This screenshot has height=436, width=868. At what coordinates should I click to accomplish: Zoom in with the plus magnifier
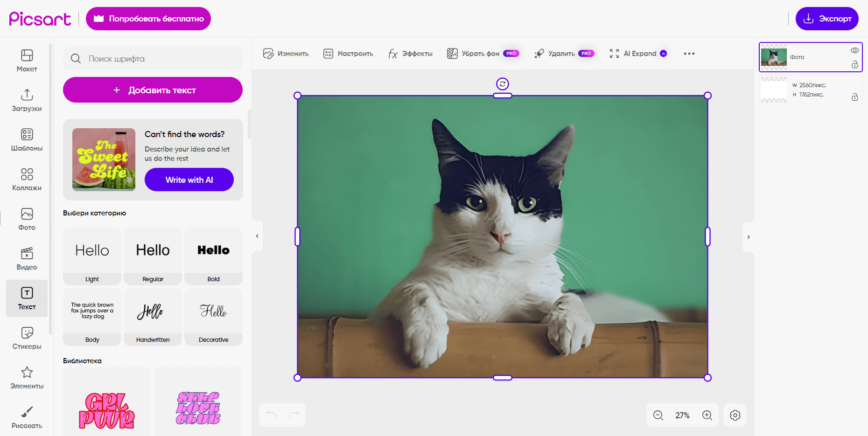pyautogui.click(x=707, y=415)
